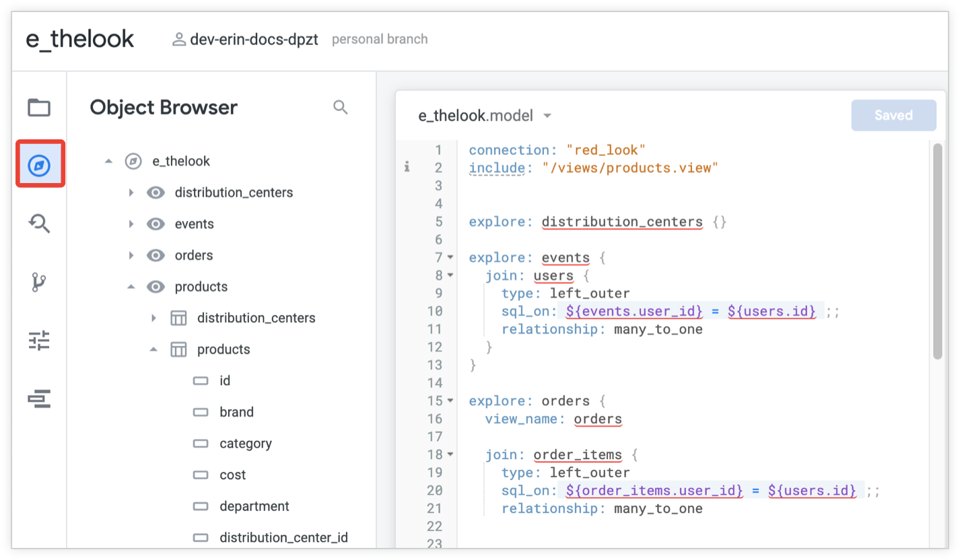Click the dev-erin-docs-dpzt branch name
This screenshot has height=560, width=960.
coord(253,39)
